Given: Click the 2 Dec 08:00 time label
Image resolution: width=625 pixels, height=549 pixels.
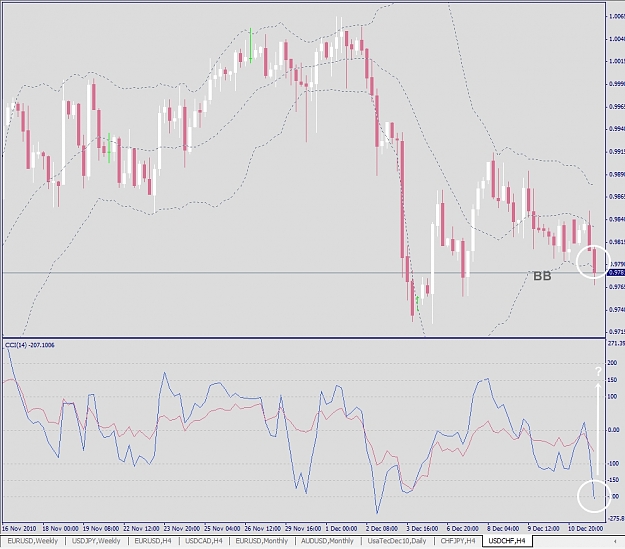Looking at the screenshot, I should (x=381, y=528).
